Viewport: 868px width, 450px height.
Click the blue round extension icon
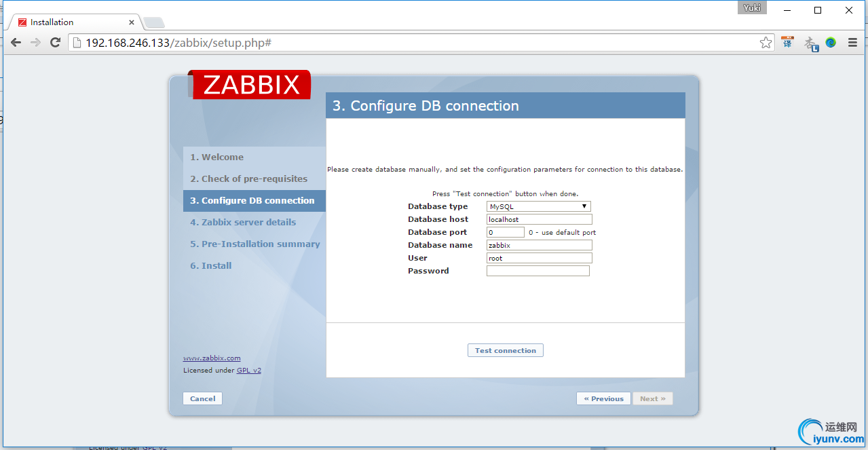831,42
